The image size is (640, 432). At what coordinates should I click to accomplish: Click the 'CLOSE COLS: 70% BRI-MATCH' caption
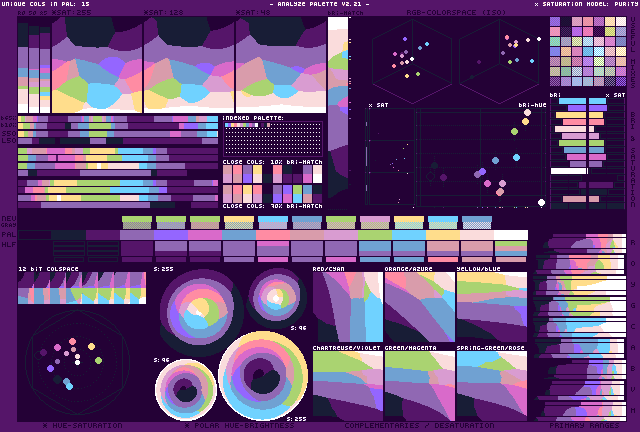click(273, 206)
